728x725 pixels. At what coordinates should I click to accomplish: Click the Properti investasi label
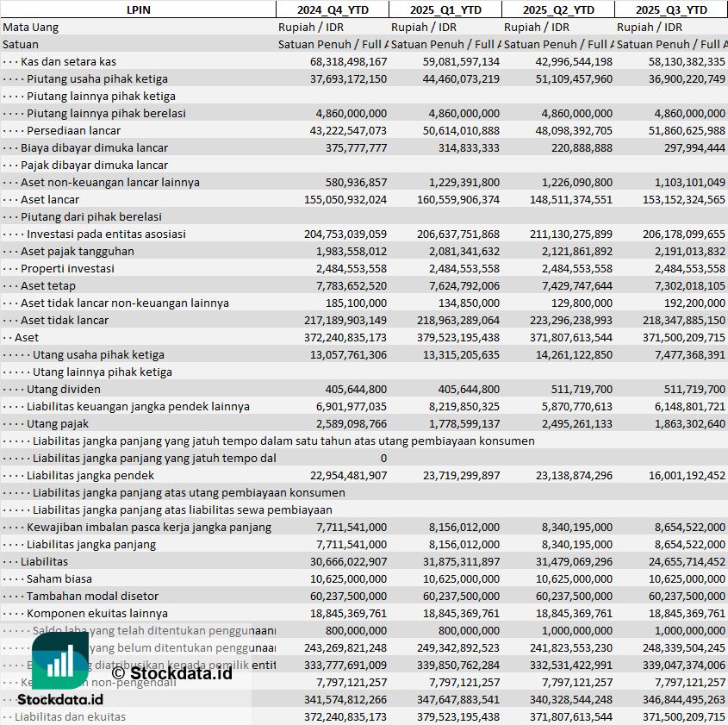point(67,268)
